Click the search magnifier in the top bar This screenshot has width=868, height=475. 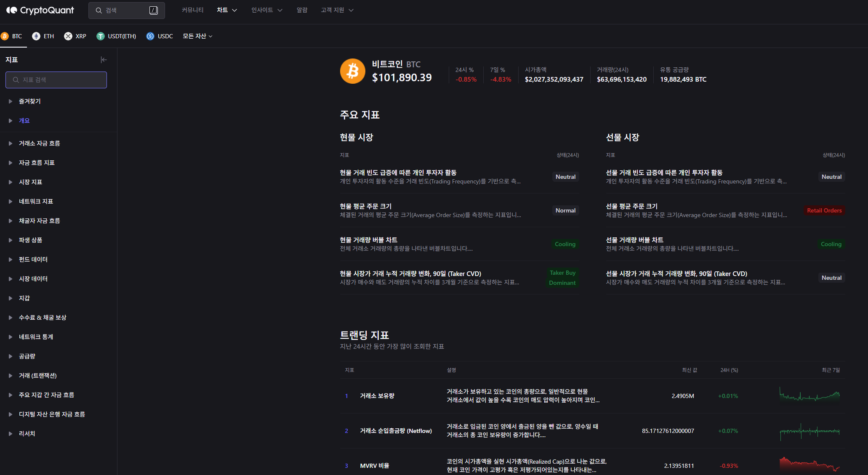coord(99,10)
